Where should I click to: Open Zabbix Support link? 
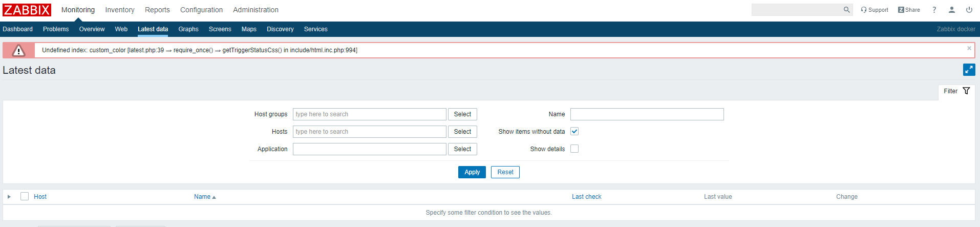pyautogui.click(x=875, y=10)
